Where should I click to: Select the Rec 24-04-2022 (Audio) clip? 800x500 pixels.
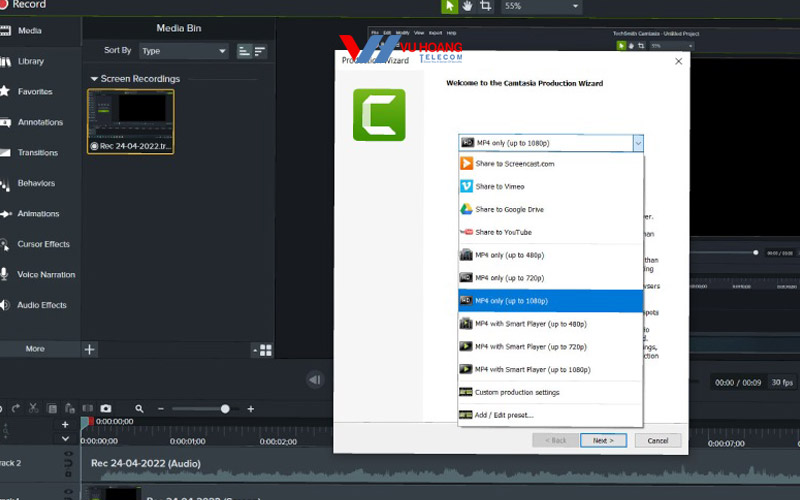441,465
